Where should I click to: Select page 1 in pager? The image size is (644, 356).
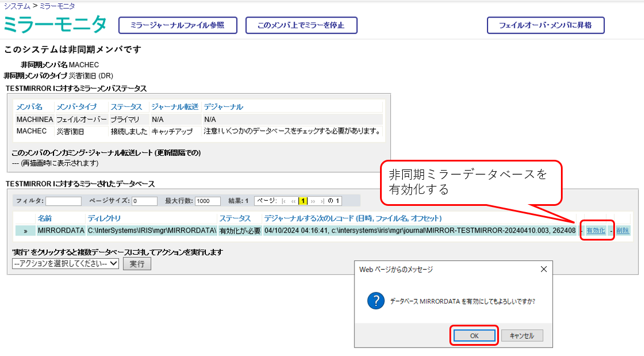pos(303,201)
